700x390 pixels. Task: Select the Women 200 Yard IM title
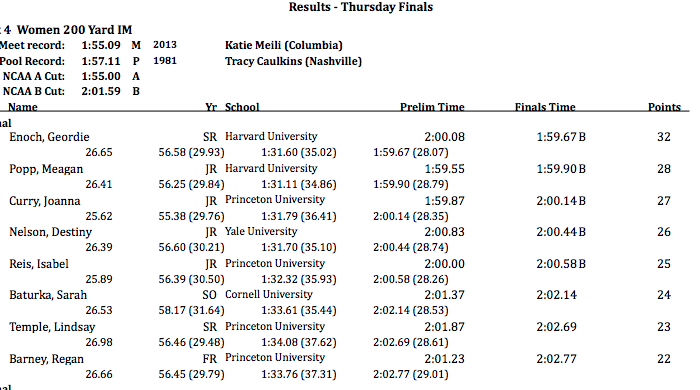75,30
